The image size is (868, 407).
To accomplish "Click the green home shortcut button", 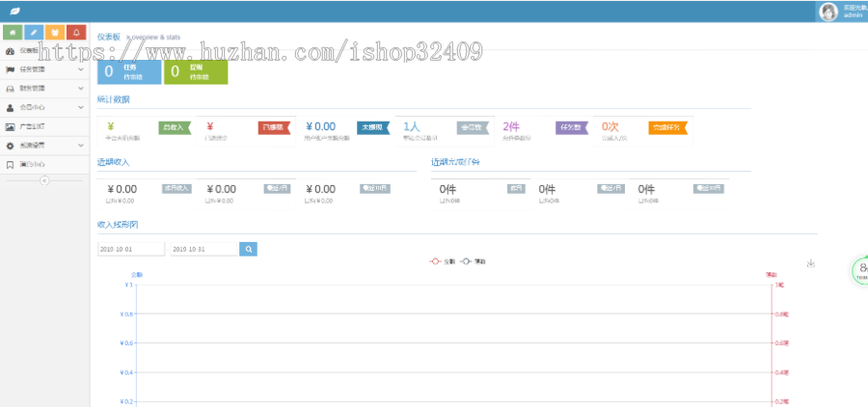I will pos(13,32).
